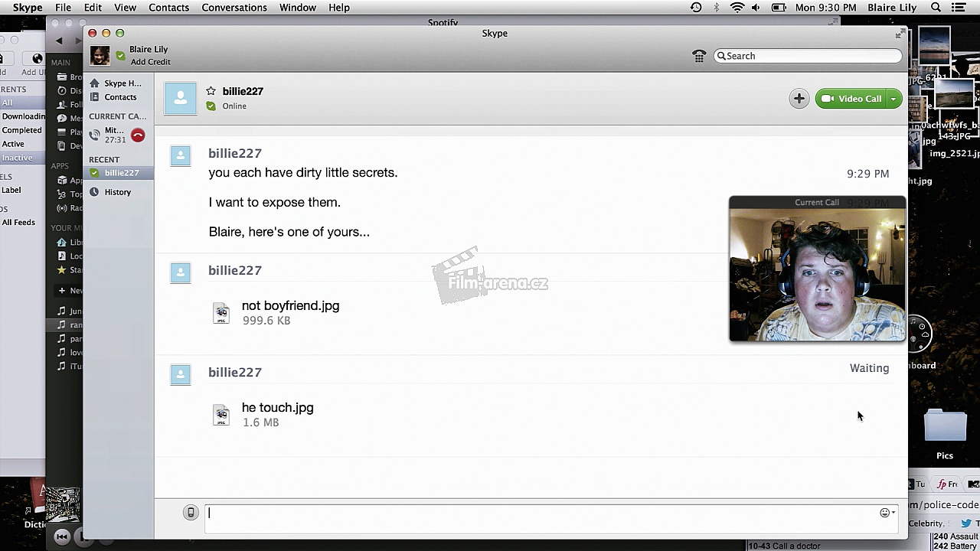Open the Spotlight search in menu bar

coord(936,8)
